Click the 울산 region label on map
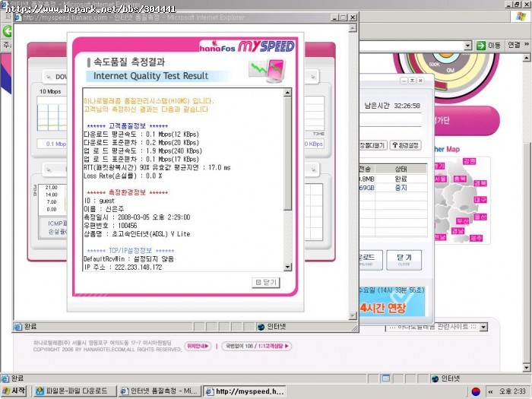The image size is (532, 399). [x=480, y=217]
